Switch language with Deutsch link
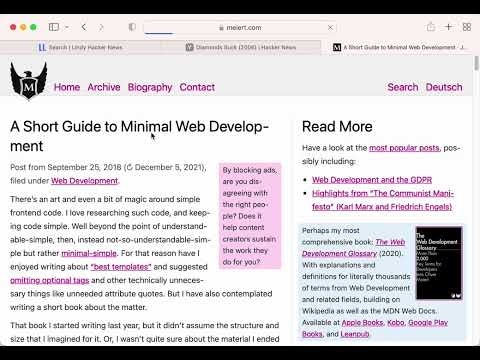The width and height of the screenshot is (480, 360). (x=444, y=87)
